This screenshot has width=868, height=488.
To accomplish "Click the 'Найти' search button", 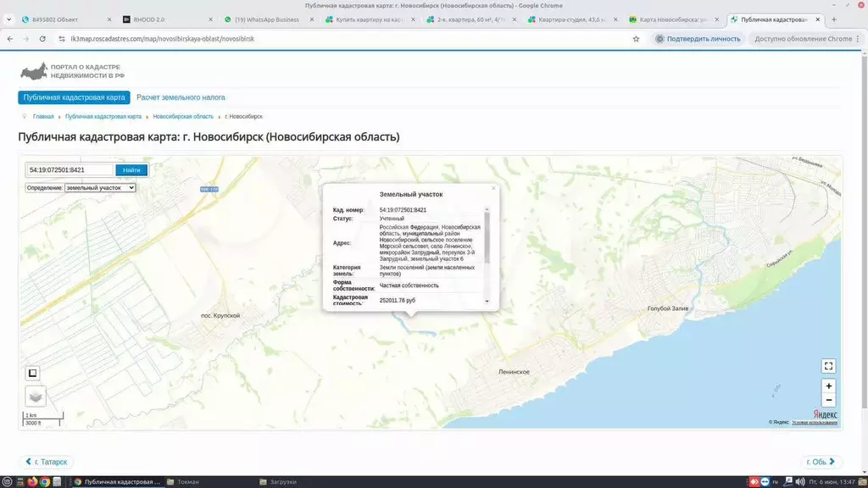I will (x=131, y=169).
